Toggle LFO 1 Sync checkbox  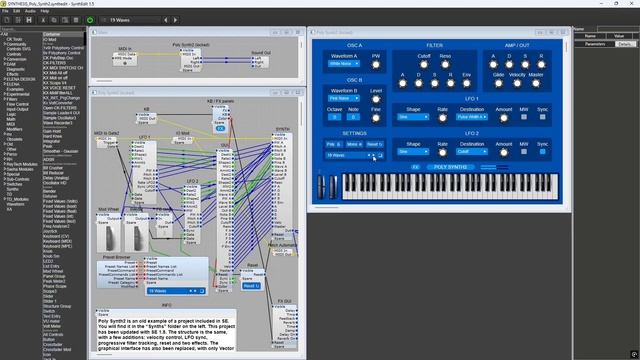tap(542, 117)
